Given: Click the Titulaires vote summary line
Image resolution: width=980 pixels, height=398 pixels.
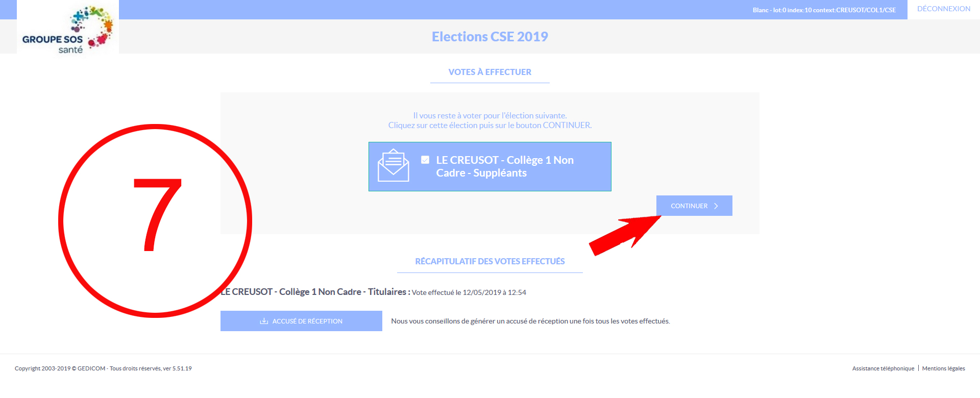Looking at the screenshot, I should (373, 292).
